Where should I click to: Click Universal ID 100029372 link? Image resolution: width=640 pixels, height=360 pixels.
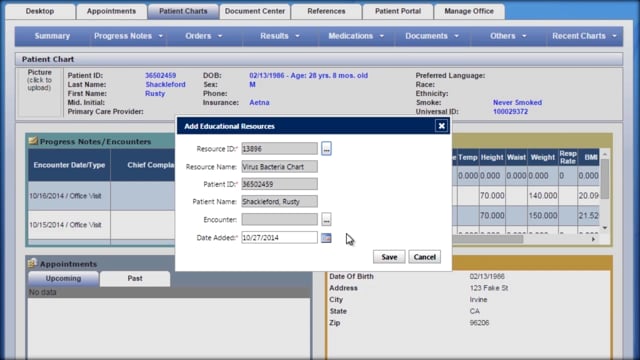[x=510, y=111]
